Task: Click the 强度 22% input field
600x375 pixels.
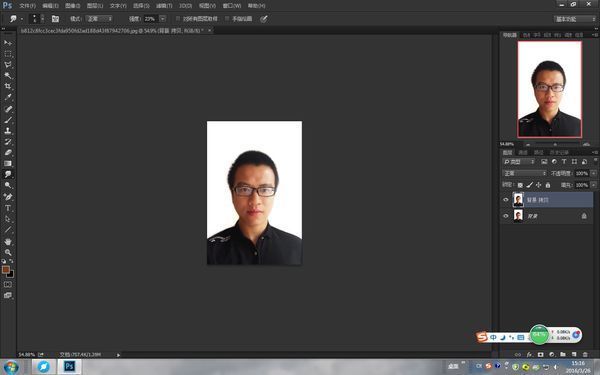Action: point(150,19)
